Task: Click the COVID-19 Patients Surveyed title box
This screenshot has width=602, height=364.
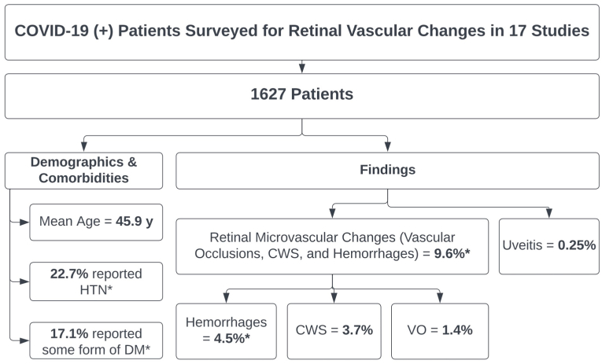Action: pos(301,31)
